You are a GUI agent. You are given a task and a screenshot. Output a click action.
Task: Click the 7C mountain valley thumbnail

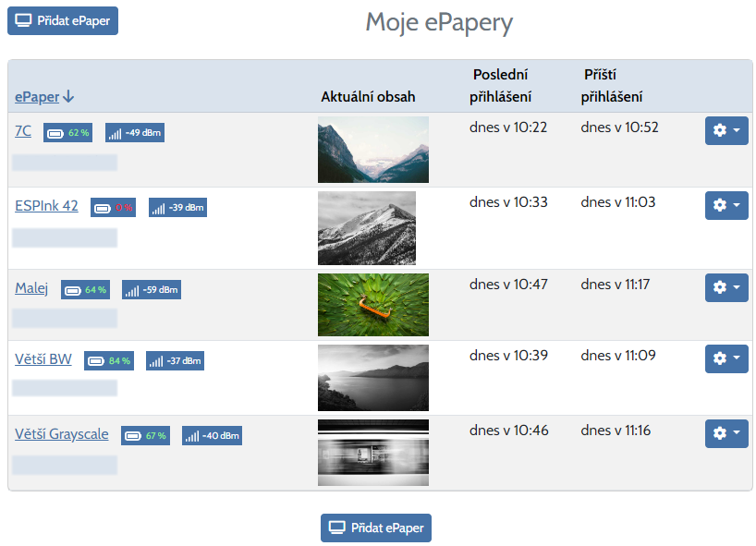pyautogui.click(x=373, y=150)
